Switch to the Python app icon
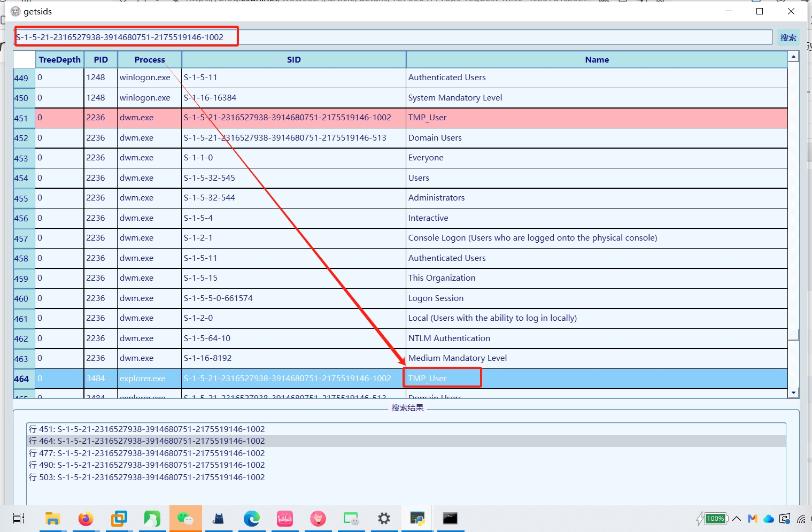812x532 pixels. coord(417,518)
